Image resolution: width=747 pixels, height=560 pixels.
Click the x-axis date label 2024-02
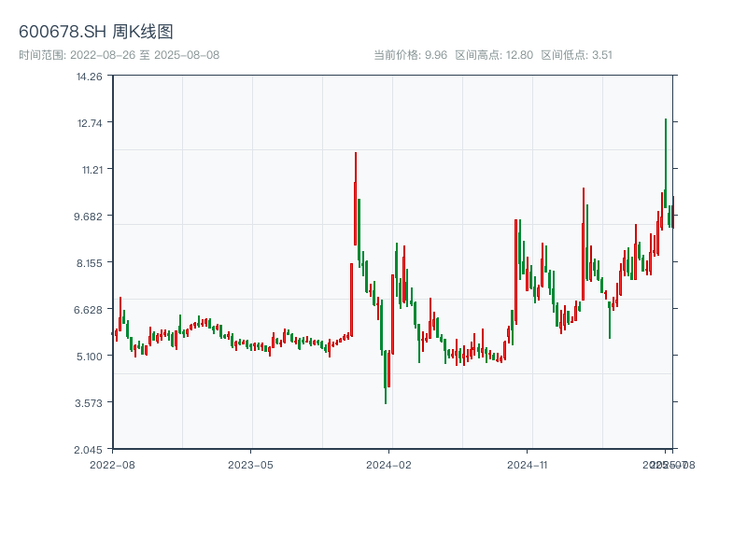pyautogui.click(x=388, y=465)
